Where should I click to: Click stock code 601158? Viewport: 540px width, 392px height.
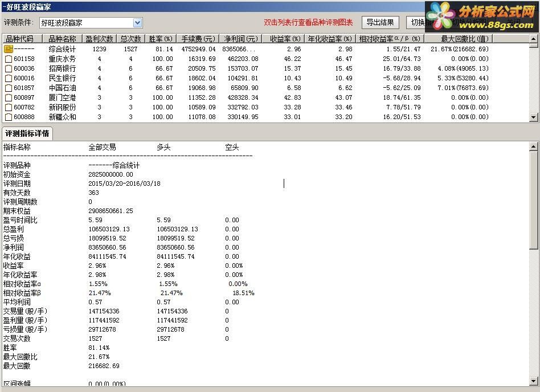[x=24, y=59]
